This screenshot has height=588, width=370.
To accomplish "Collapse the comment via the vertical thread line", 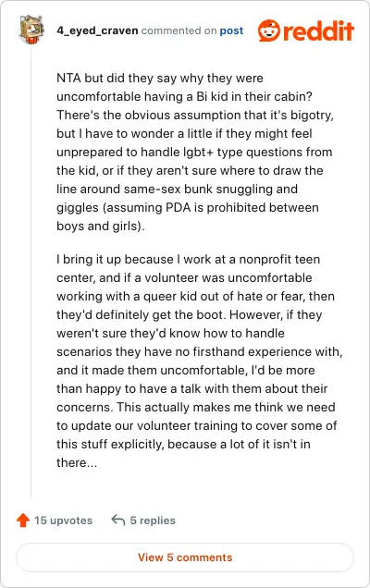I will [31, 272].
